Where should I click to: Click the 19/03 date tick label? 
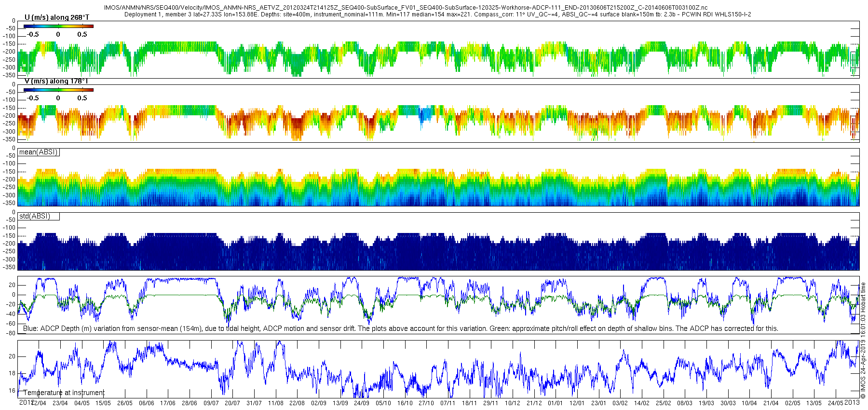(x=706, y=403)
